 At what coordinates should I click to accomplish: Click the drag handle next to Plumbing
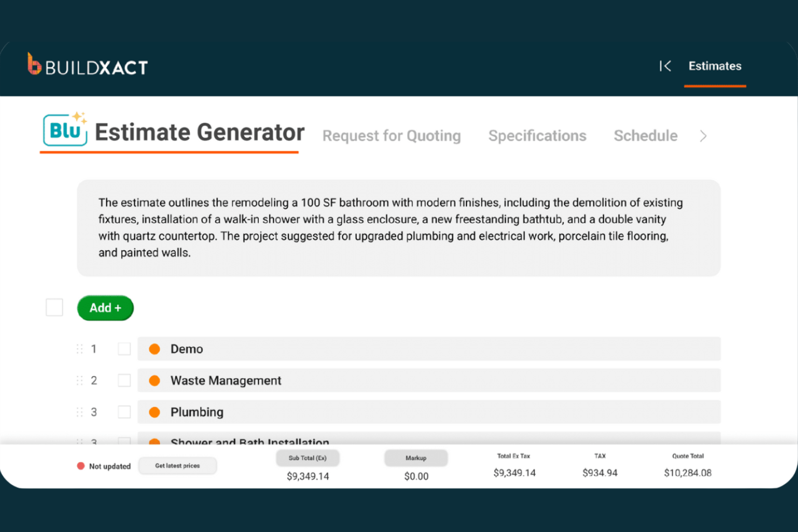pyautogui.click(x=79, y=412)
